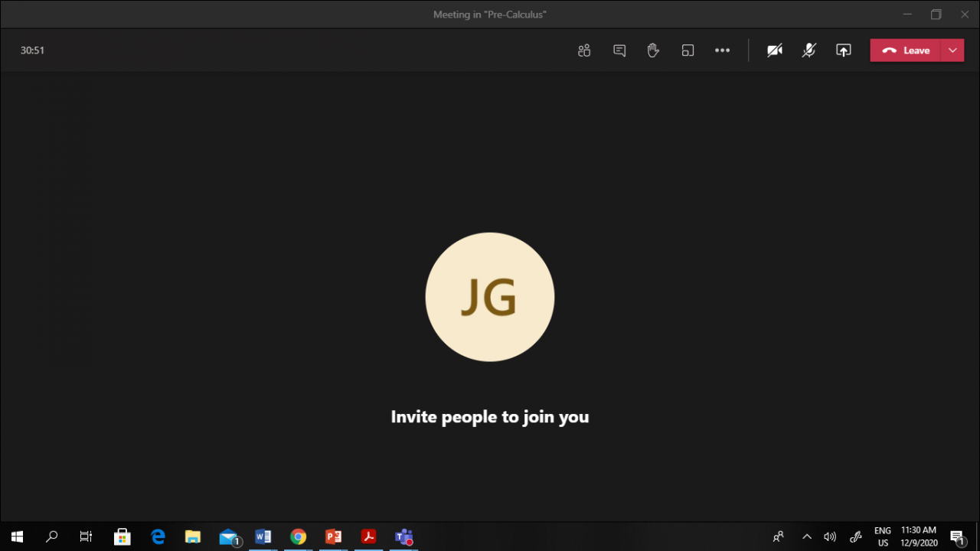Toggle system volume icon in tray
The height and width of the screenshot is (551, 980).
coord(830,536)
